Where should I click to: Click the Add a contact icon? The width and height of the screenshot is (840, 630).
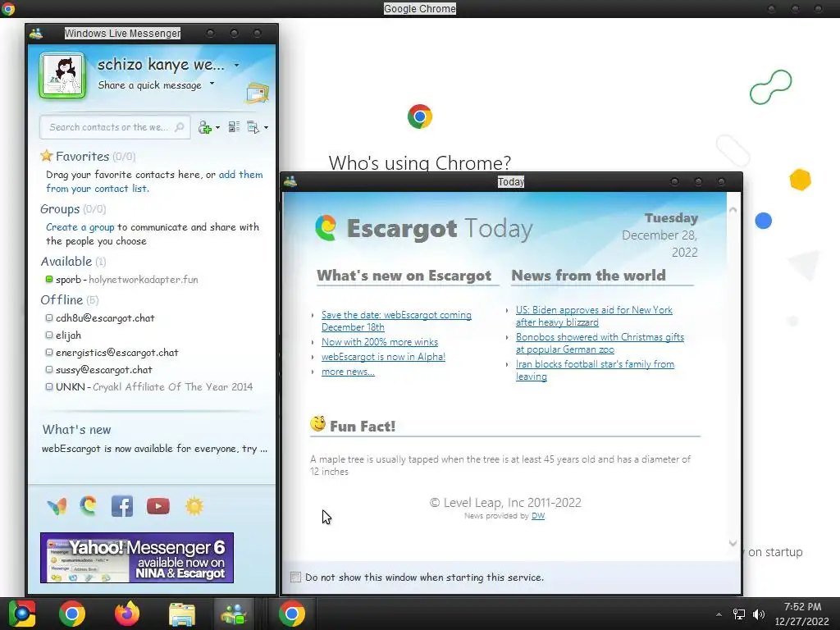(204, 127)
